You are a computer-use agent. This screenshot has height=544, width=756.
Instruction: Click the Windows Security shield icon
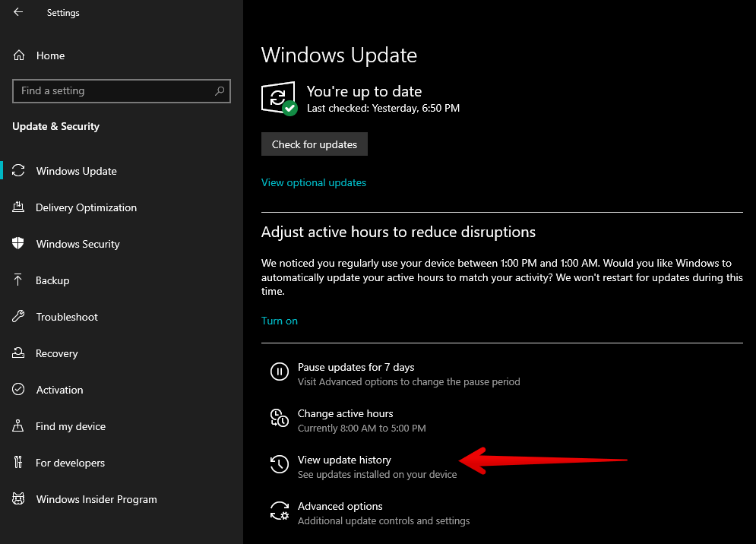coord(18,244)
